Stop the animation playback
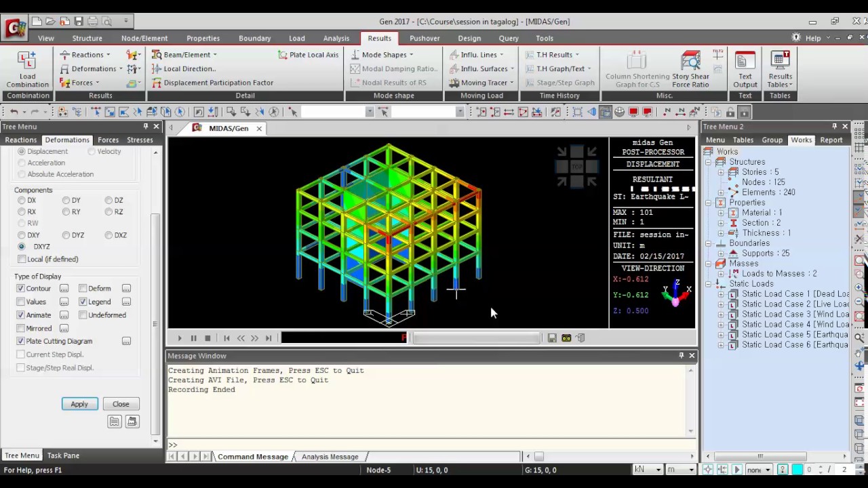Screen dimensions: 868x488 pos(208,338)
